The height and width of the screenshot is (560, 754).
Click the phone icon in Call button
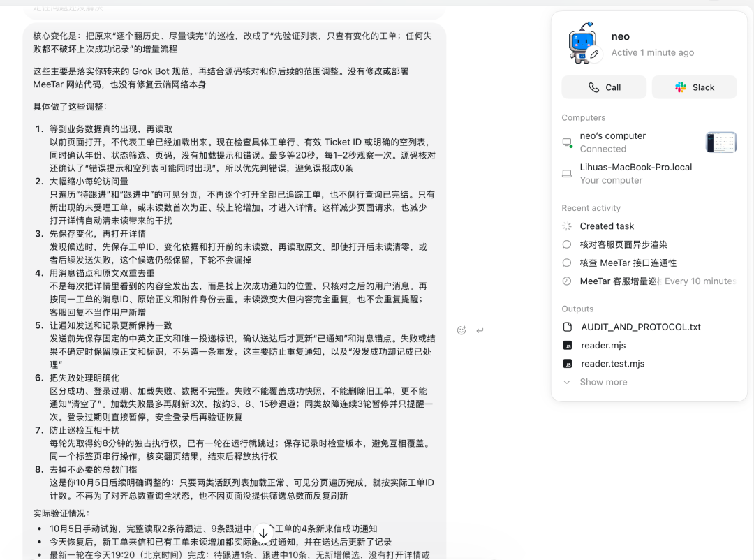(x=594, y=87)
